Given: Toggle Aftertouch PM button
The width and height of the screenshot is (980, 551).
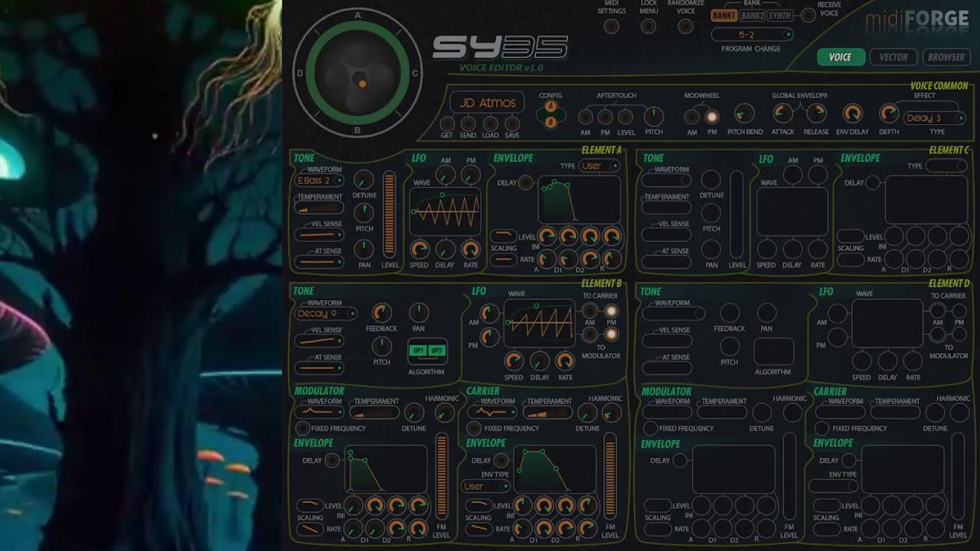Looking at the screenshot, I should click(x=605, y=117).
